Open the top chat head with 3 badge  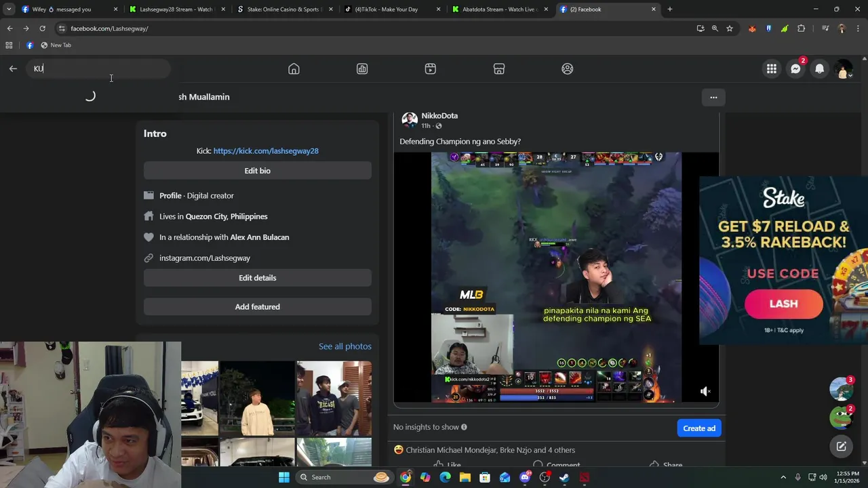[x=841, y=389]
